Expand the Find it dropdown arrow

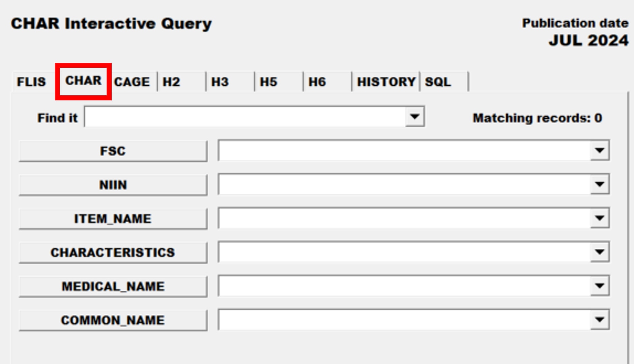(x=414, y=117)
